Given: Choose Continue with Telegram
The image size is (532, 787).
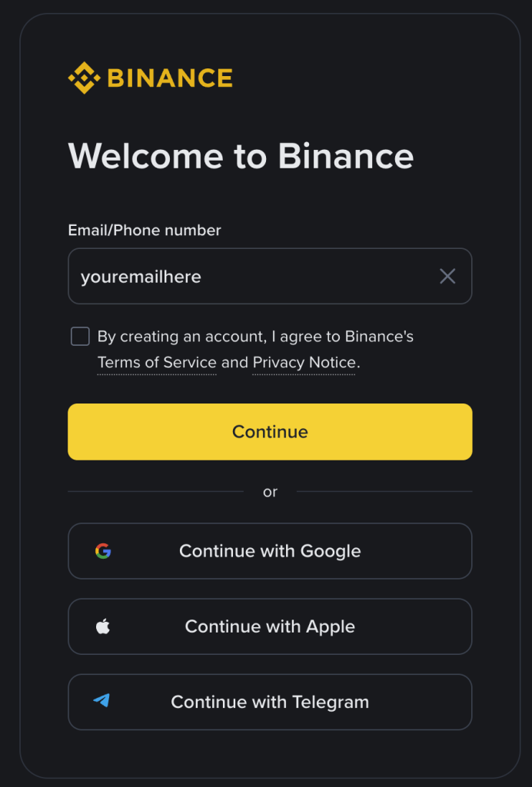Looking at the screenshot, I should click(270, 702).
